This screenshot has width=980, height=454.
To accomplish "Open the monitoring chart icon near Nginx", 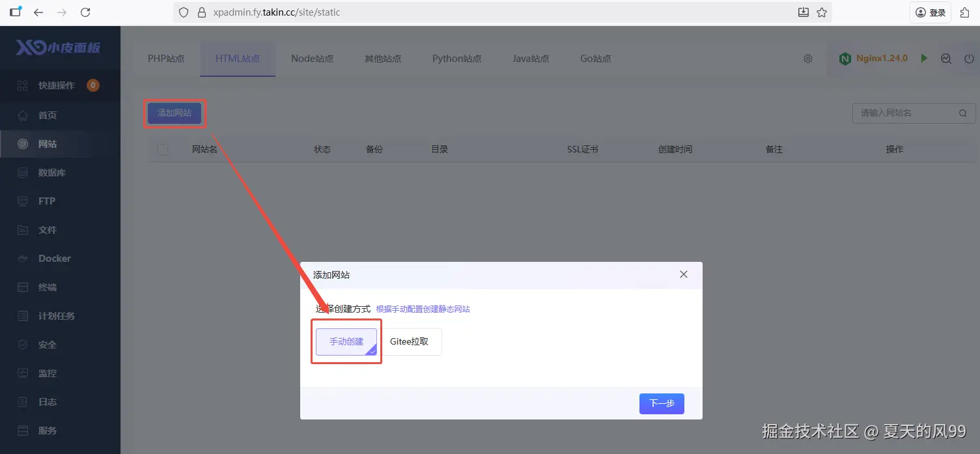I will (x=946, y=59).
